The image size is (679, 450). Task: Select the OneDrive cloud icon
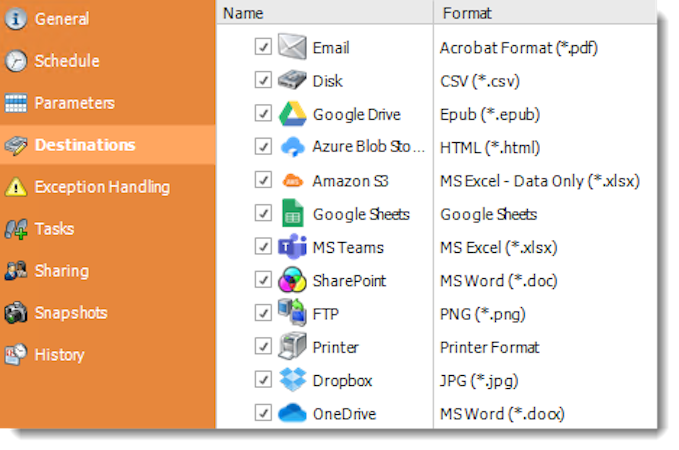point(292,413)
